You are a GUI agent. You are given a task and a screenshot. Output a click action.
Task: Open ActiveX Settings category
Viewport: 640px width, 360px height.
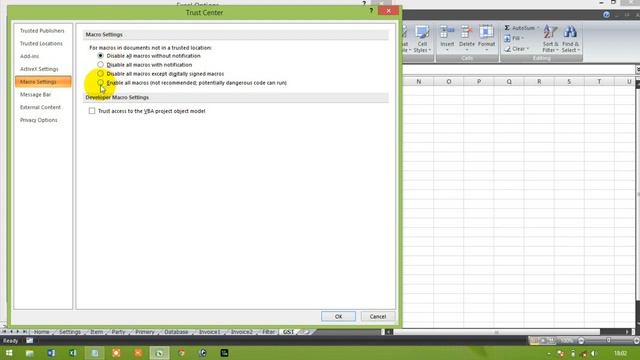point(39,69)
